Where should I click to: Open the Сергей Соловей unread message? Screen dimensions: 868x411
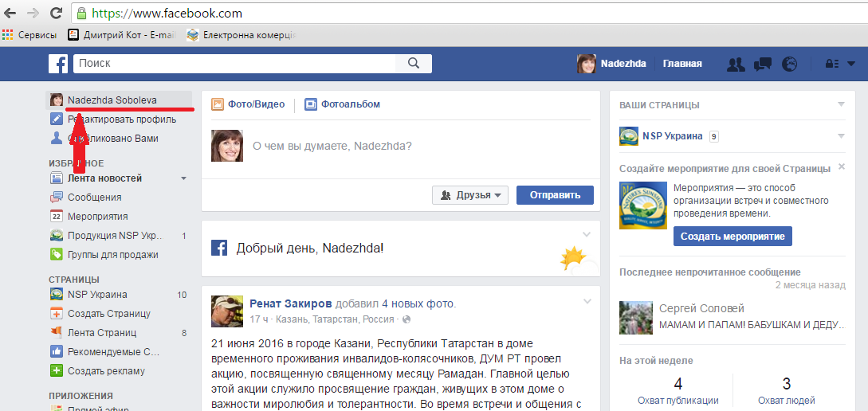click(732, 316)
